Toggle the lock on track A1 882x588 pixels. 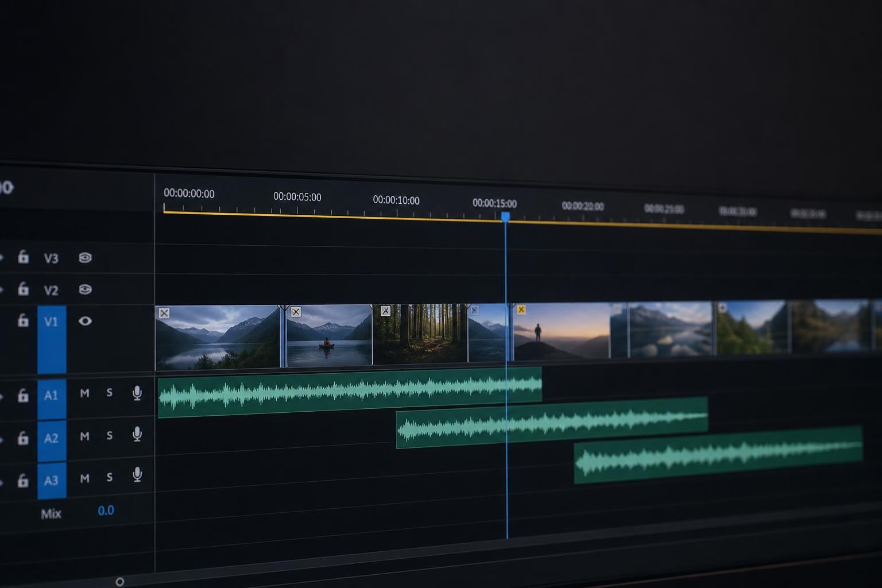(x=24, y=395)
